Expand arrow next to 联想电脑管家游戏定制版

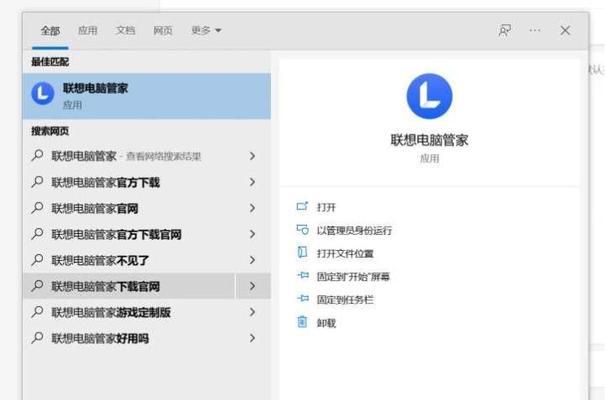point(252,312)
